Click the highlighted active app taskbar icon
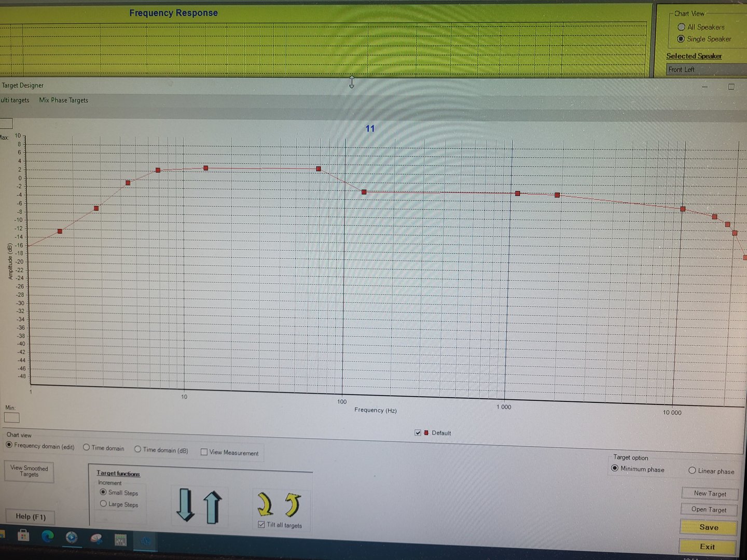747x560 pixels. pos(146,541)
